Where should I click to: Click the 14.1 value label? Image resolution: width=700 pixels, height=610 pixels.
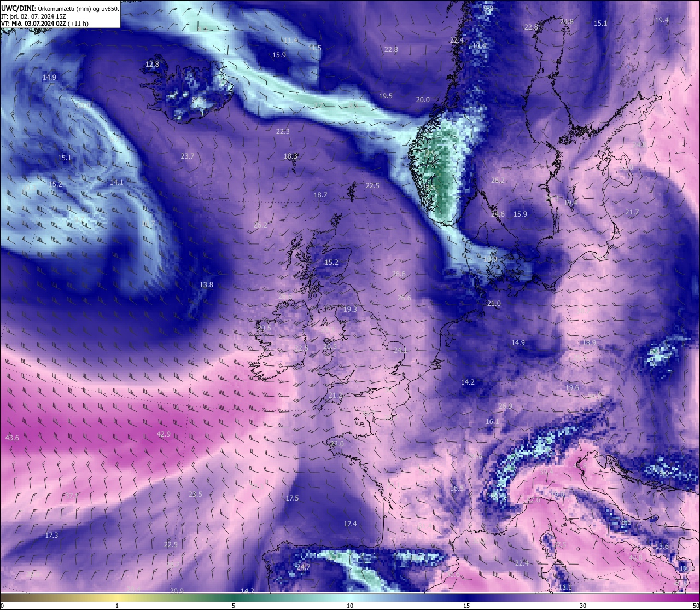point(116,183)
